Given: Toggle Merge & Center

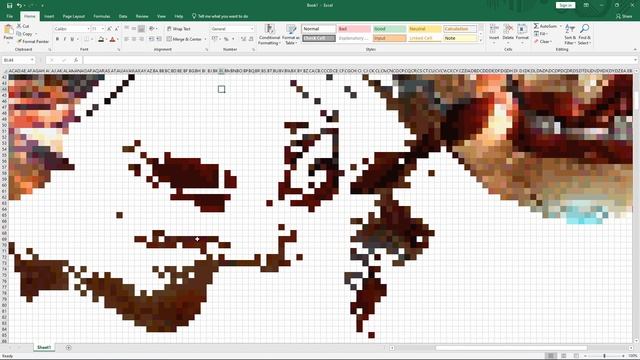Looking at the screenshot, I should 184,39.
